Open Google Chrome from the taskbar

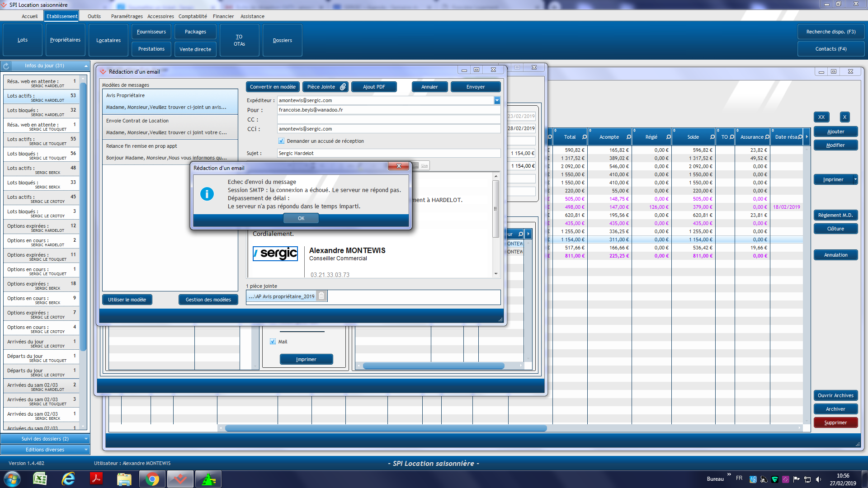(x=152, y=479)
